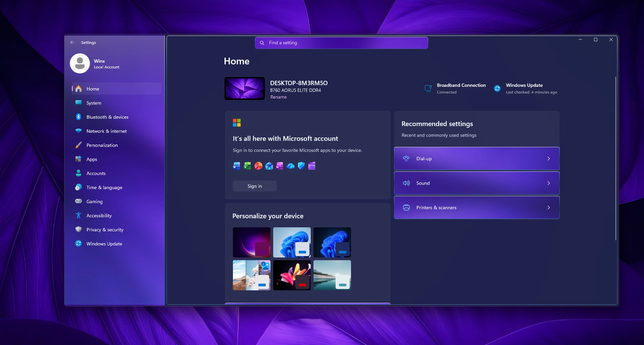Image resolution: width=644 pixels, height=345 pixels.
Task: Click the person icon for Accounts
Action: (x=79, y=173)
